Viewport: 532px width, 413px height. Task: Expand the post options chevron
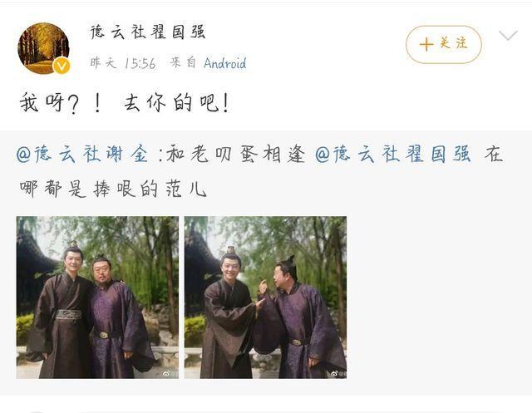(508, 35)
